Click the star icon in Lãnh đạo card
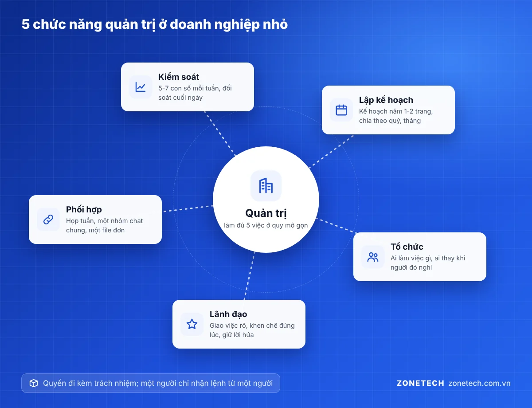The width and height of the screenshot is (532, 408). point(192,324)
